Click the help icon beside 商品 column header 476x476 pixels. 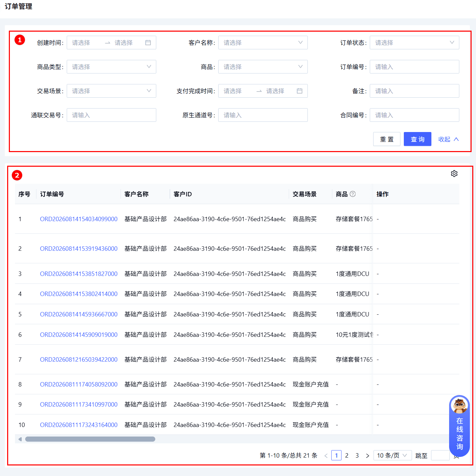pos(353,194)
